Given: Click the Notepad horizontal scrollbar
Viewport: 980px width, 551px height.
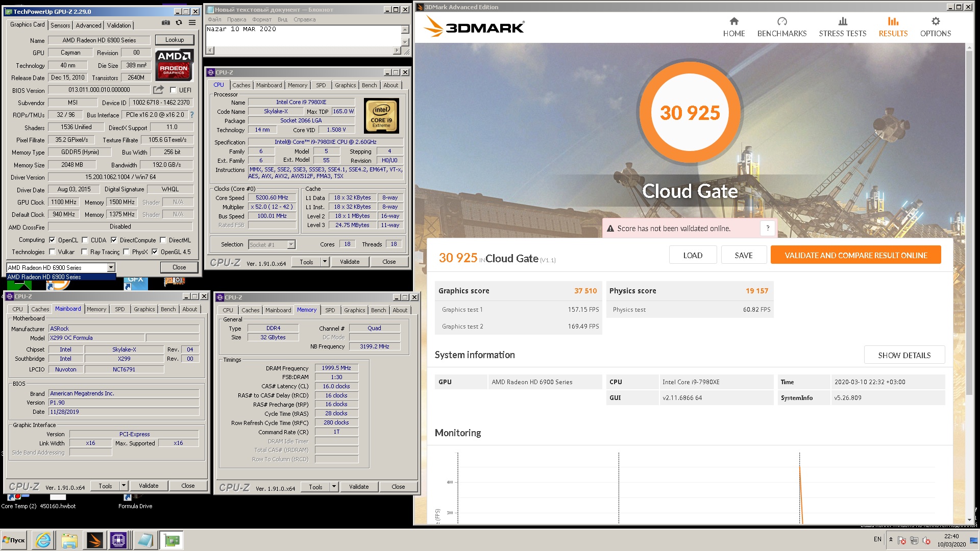Looking at the screenshot, I should tap(304, 51).
